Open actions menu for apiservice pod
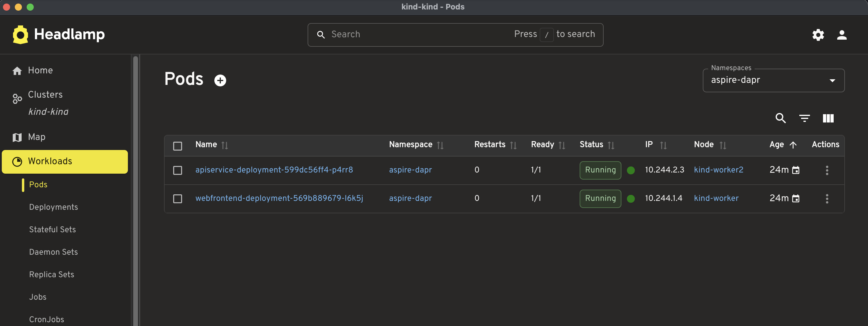The height and width of the screenshot is (326, 868). [x=827, y=170]
